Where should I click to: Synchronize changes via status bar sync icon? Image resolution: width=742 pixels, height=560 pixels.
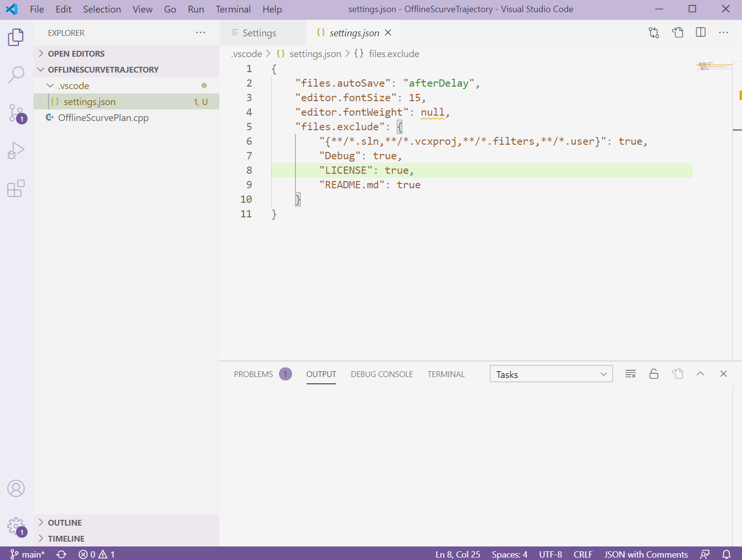(x=62, y=554)
